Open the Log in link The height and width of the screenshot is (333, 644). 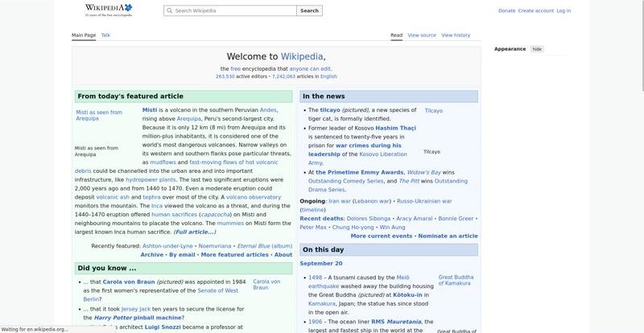tap(563, 10)
